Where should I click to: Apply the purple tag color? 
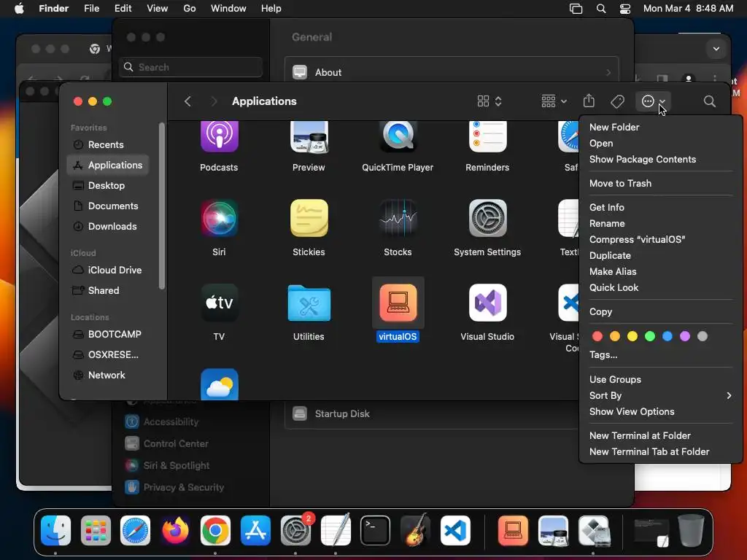tap(684, 337)
